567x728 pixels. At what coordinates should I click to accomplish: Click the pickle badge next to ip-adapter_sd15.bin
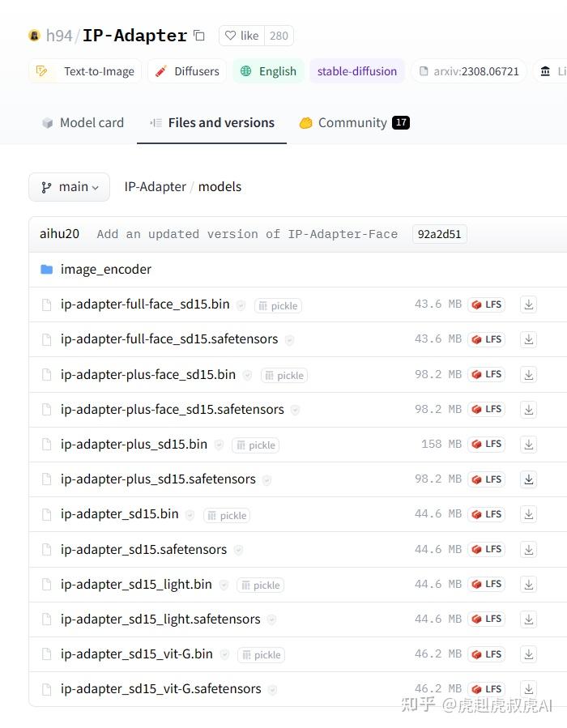click(x=227, y=515)
